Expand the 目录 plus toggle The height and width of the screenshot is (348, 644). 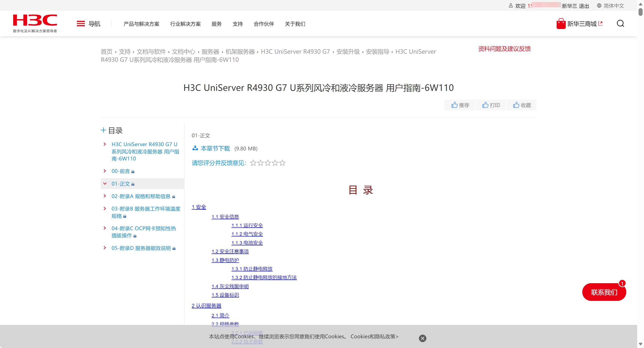point(103,130)
